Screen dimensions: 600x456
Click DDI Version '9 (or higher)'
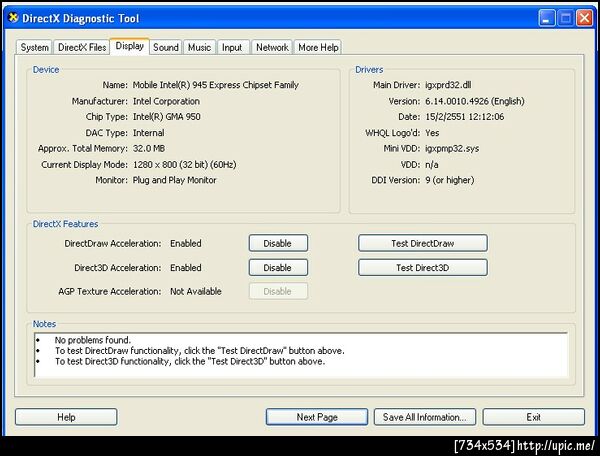[450, 180]
